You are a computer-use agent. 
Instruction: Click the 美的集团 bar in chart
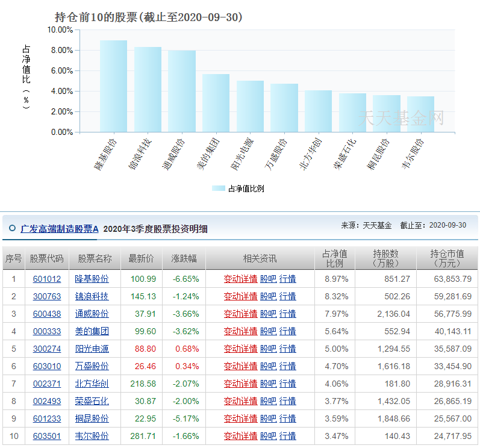click(216, 103)
